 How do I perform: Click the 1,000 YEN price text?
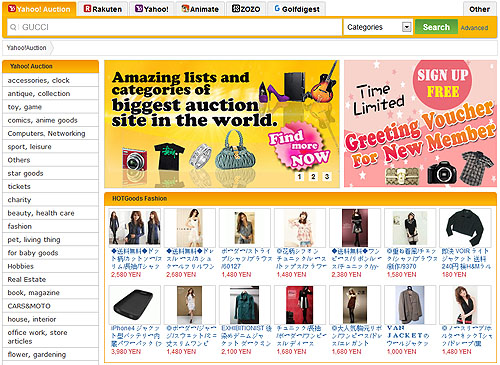click(x=402, y=352)
